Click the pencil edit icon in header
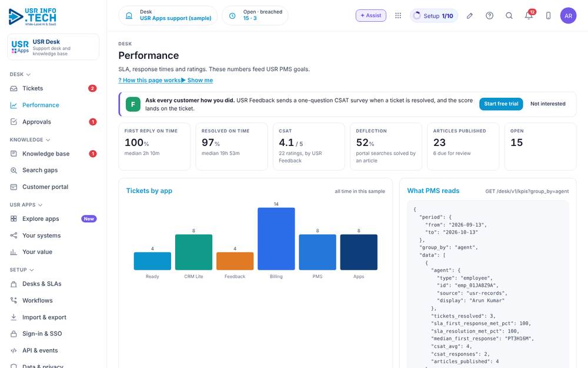This screenshot has width=588, height=368. pos(469,16)
